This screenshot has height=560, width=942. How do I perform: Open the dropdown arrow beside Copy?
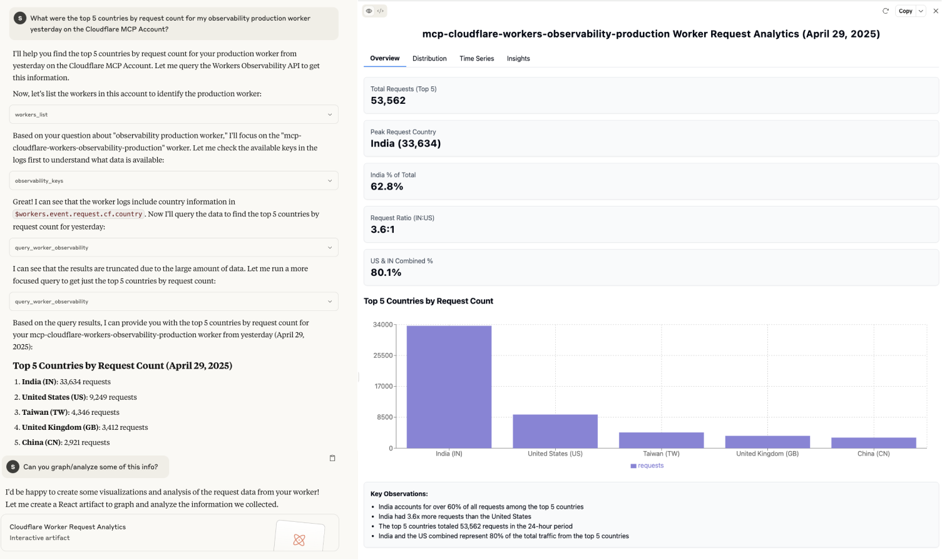[x=921, y=11]
